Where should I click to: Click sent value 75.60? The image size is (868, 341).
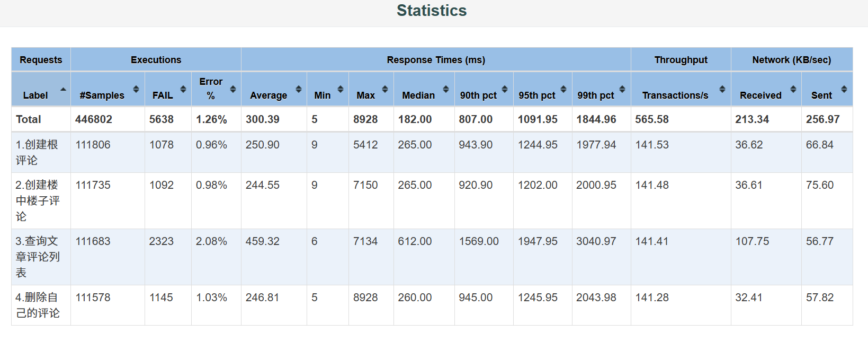click(820, 185)
